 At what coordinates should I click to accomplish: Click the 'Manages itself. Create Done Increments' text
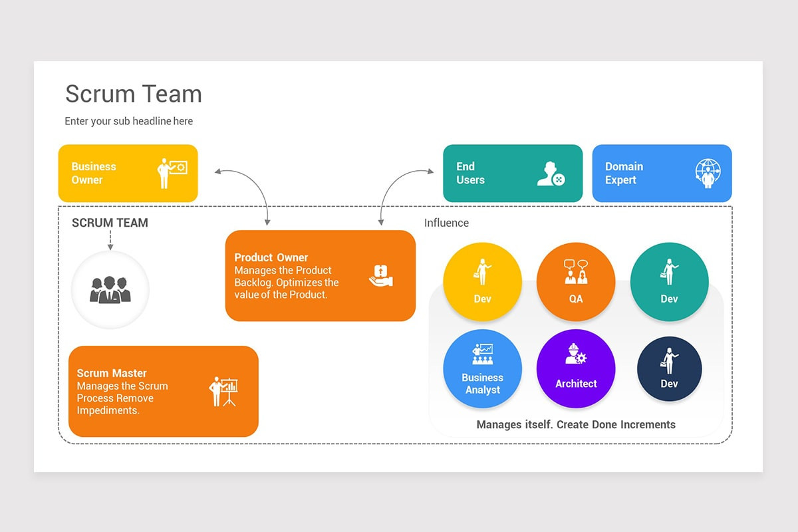575,424
